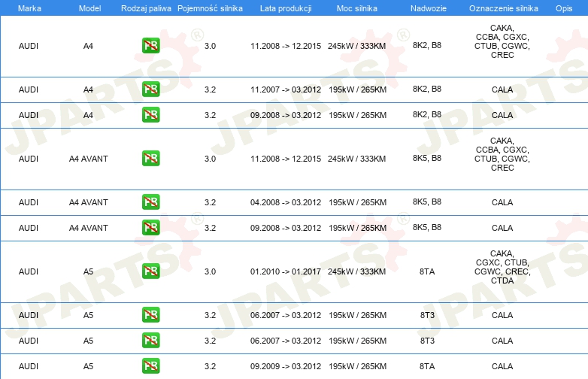Click 09.2008 -> 03.2012 in the A4 8K2 row
588x379 pixels.
point(286,115)
